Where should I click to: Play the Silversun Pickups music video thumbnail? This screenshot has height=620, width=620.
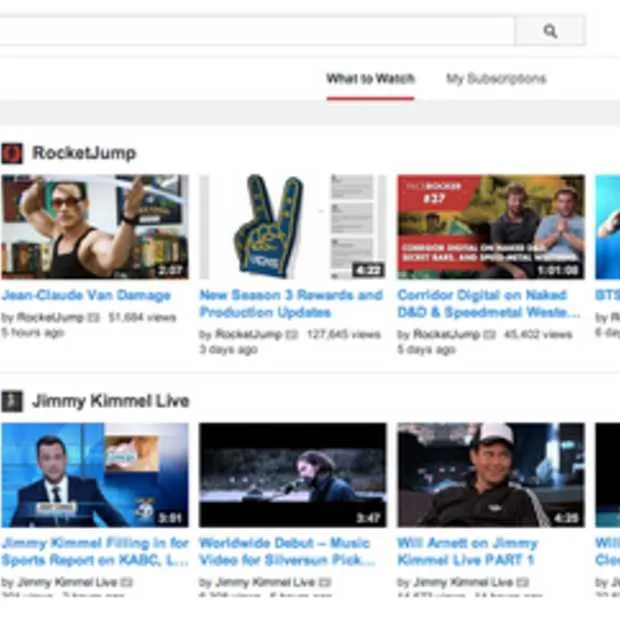293,475
